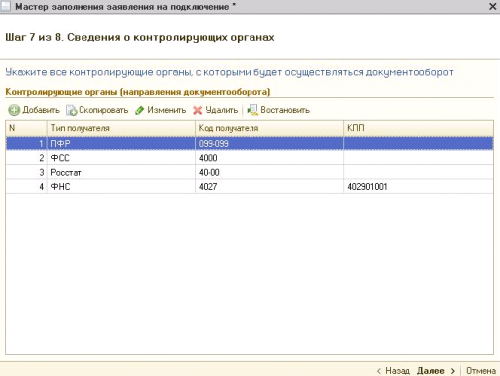
Task: Click row number 3 cell
Action: [x=26, y=172]
